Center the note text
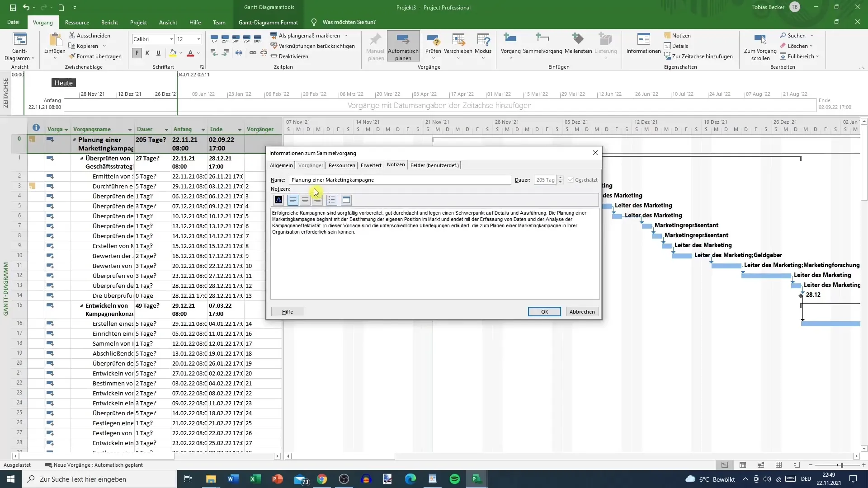The image size is (868, 488). 305,200
